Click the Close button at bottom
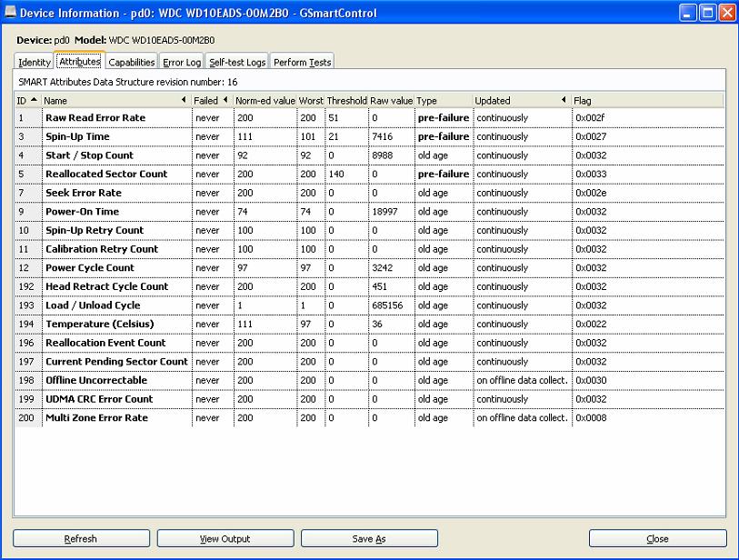Screen dimensions: 739x560 tap(657, 538)
